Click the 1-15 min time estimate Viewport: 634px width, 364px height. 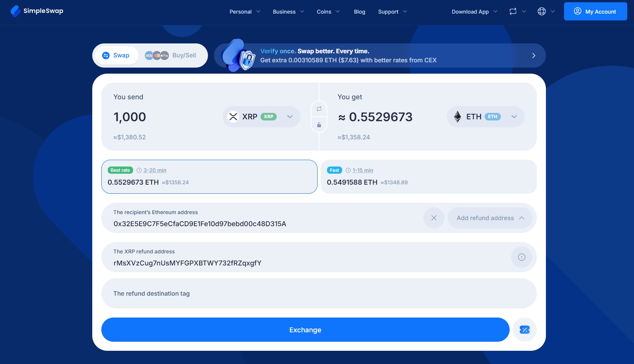point(363,170)
